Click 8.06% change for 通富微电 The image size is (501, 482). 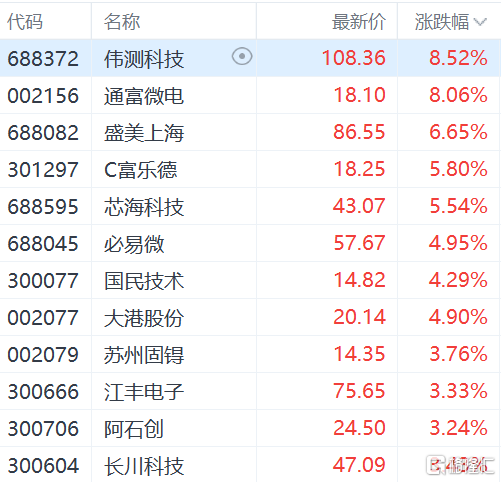tap(458, 95)
